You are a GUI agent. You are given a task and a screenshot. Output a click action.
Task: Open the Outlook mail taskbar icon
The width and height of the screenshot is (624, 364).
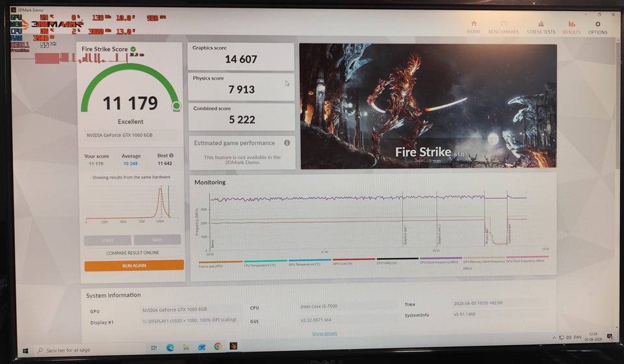[x=201, y=347]
